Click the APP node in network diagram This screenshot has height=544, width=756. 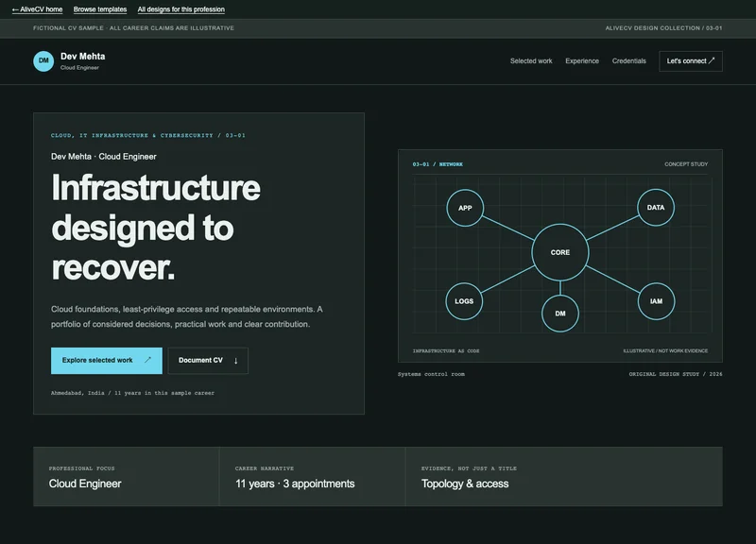(465, 208)
